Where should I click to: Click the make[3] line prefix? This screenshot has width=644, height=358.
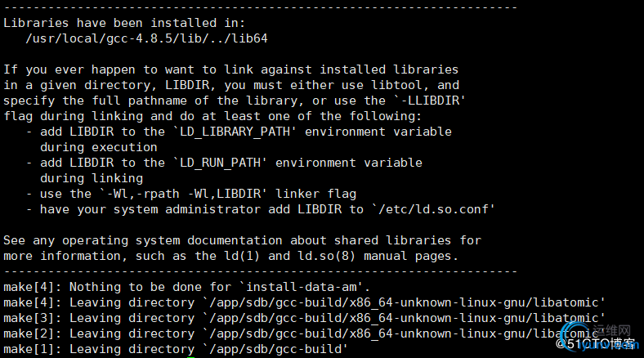pos(33,318)
